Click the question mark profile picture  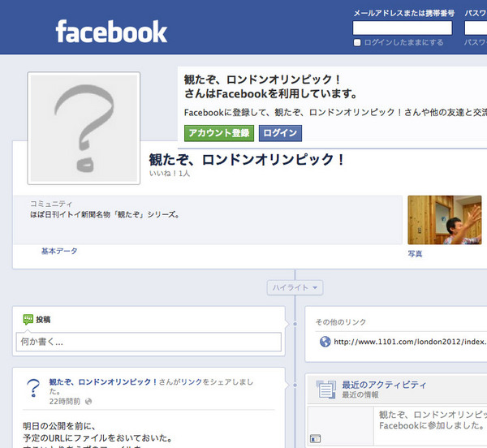(84, 128)
